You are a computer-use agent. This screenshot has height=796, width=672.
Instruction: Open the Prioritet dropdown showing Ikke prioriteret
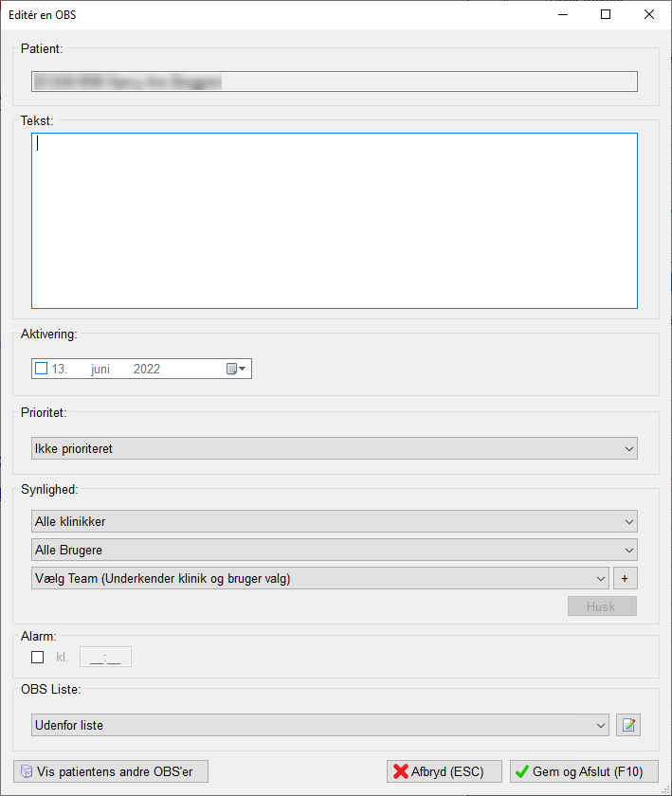[x=335, y=449]
